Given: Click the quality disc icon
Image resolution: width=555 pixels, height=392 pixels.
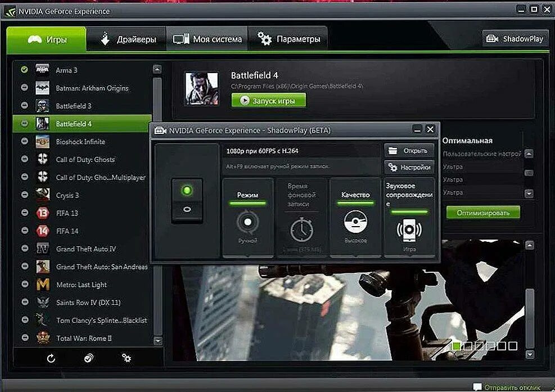Looking at the screenshot, I should (355, 222).
